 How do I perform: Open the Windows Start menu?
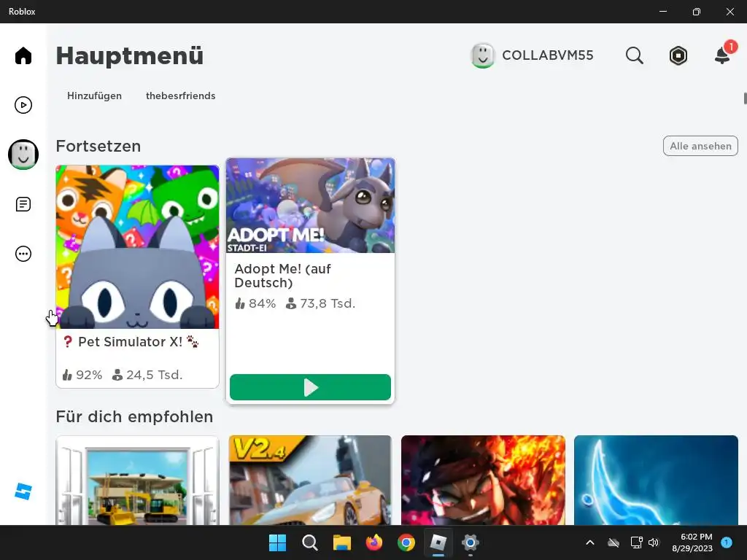[x=277, y=542]
